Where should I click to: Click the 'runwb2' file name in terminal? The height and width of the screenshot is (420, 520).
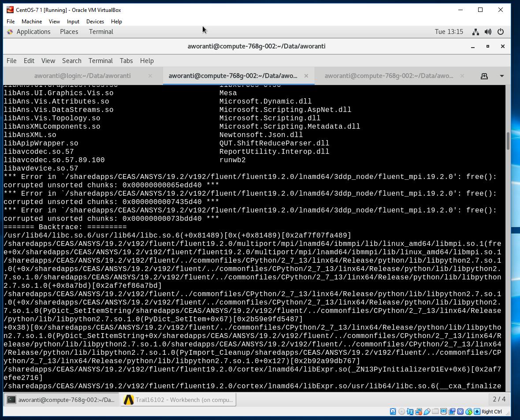[x=233, y=160]
